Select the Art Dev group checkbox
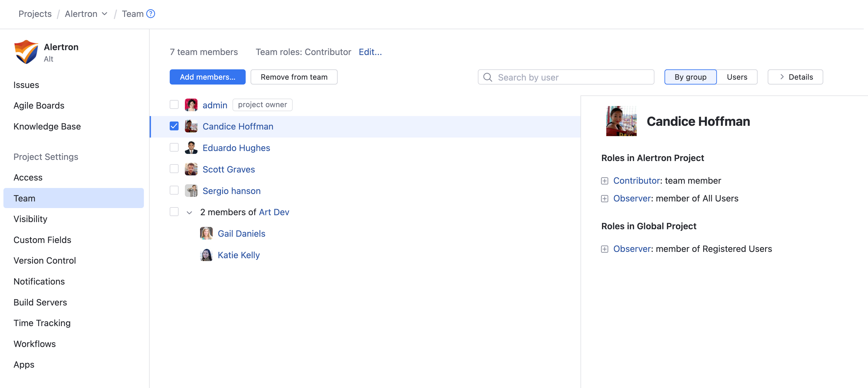 click(x=174, y=212)
